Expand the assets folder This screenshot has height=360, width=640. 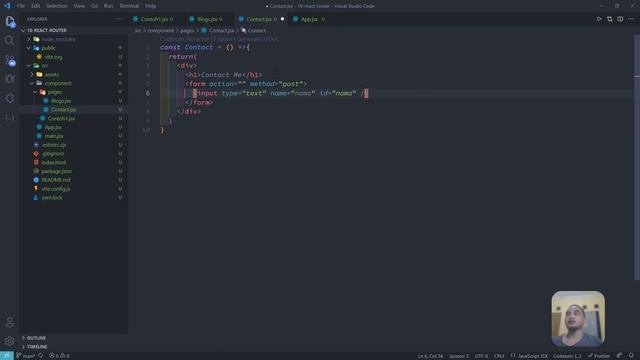[x=32, y=75]
